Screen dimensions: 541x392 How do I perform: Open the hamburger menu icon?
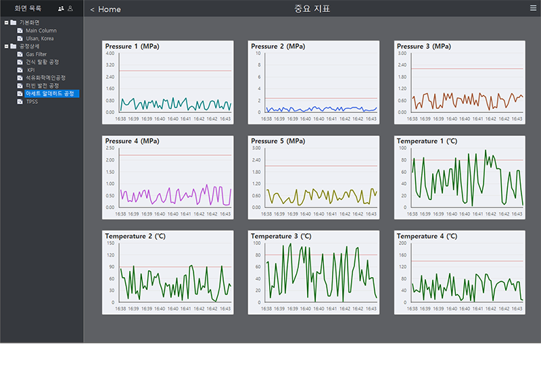[x=533, y=8]
